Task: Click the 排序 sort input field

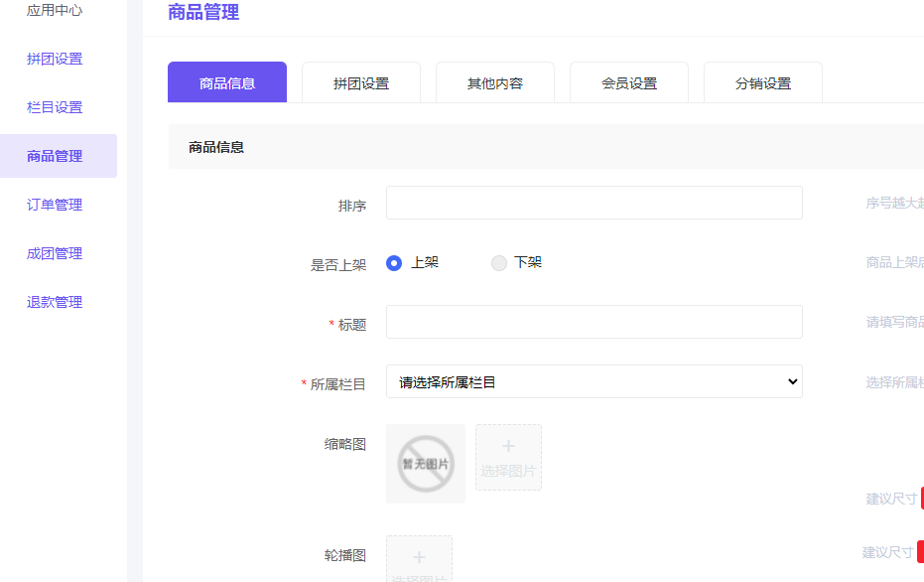Action: coord(594,203)
